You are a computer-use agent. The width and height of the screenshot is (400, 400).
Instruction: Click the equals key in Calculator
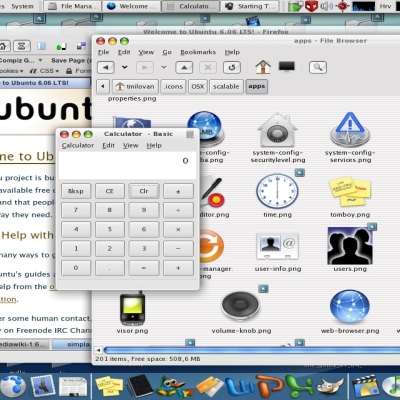pyautogui.click(x=144, y=268)
